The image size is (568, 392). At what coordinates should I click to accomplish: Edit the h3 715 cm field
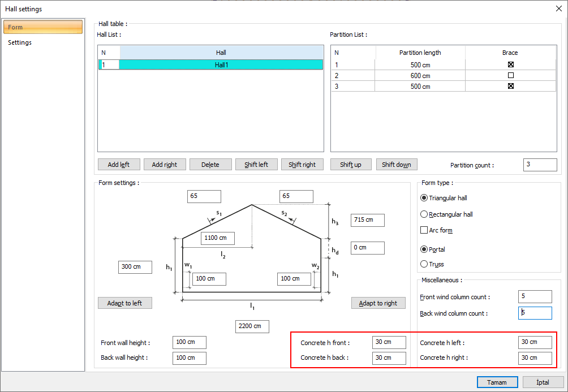coord(368,220)
